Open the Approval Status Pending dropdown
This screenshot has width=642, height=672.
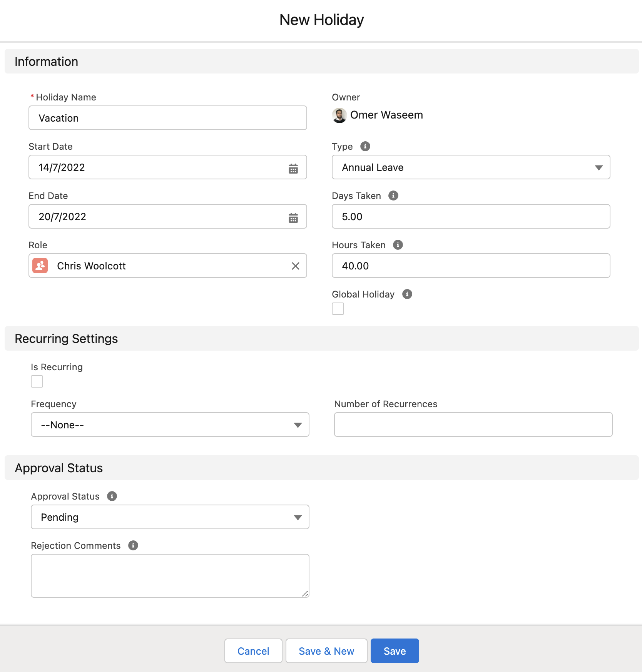[170, 517]
